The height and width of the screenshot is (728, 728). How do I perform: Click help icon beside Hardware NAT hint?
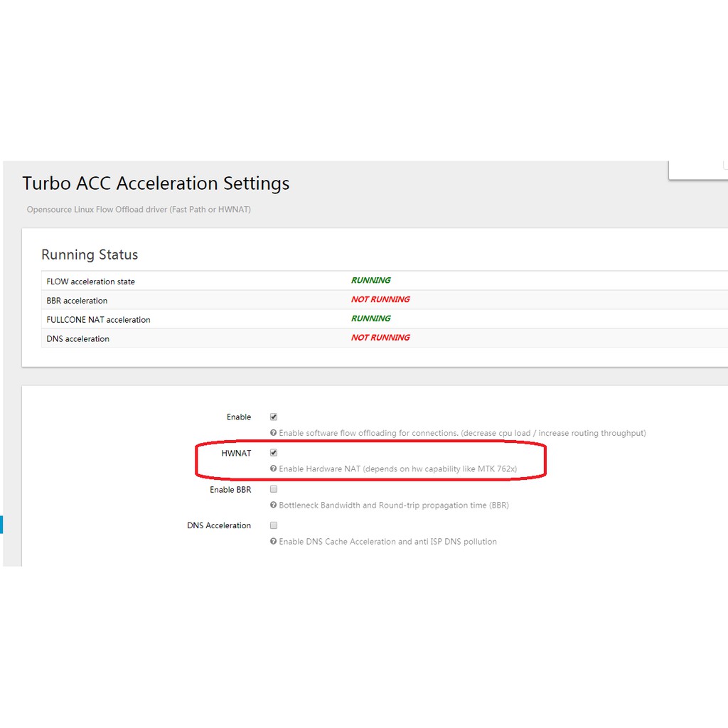(273, 469)
